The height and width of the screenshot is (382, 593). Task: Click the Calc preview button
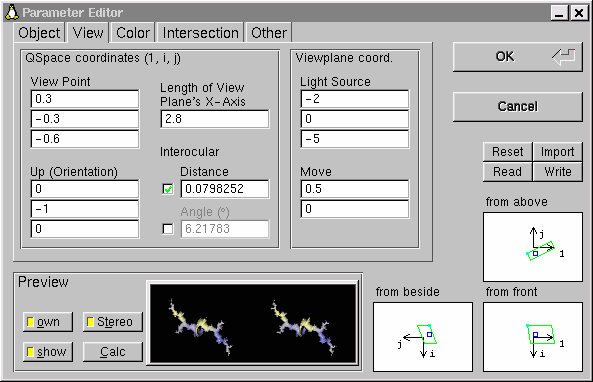pos(113,352)
